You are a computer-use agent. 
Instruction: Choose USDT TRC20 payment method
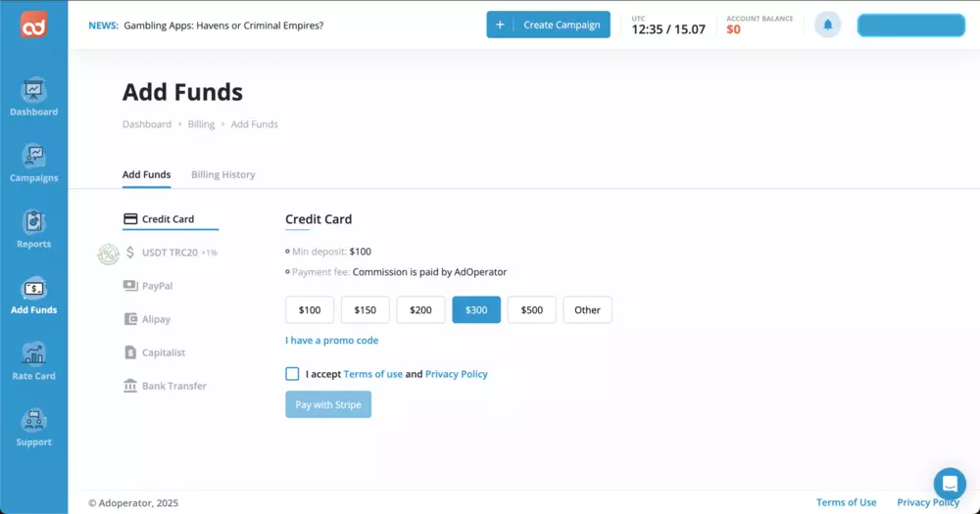click(x=170, y=253)
